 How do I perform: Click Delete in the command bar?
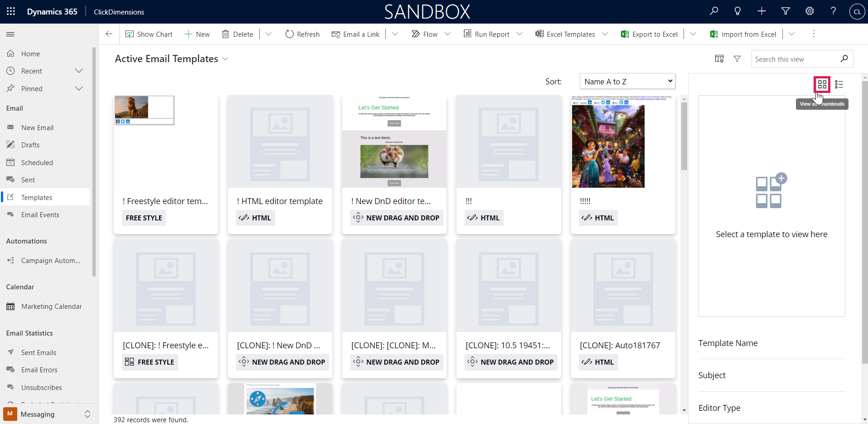[x=238, y=34]
